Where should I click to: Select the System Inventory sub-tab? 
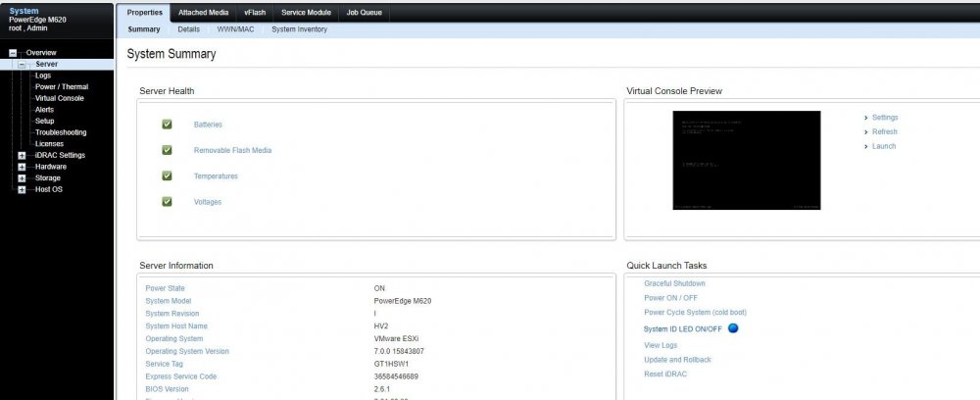[x=299, y=29]
